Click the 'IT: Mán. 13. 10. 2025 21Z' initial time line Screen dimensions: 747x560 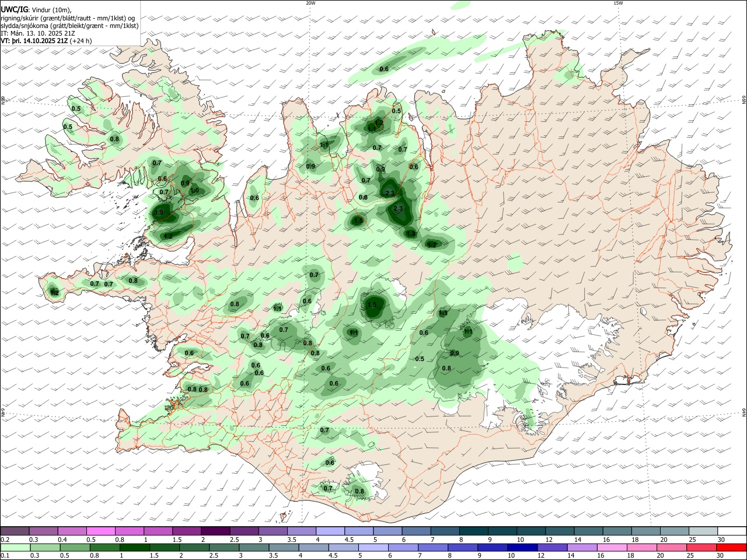coord(37,33)
